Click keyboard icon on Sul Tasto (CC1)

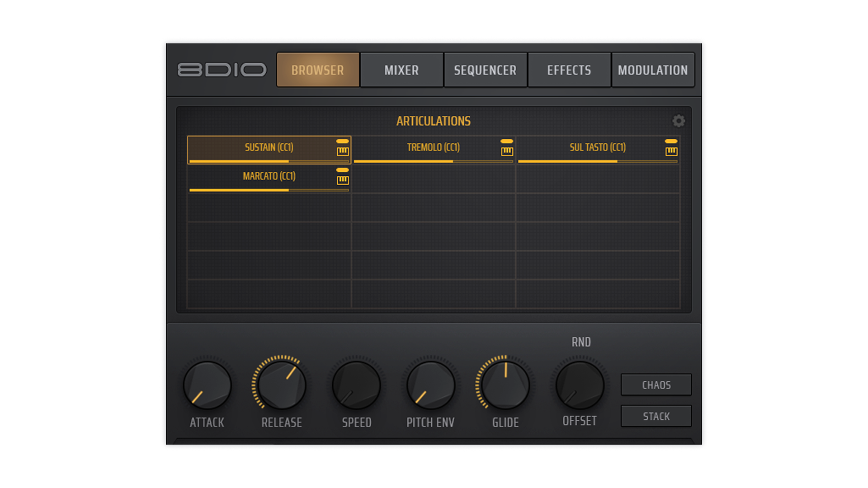[x=671, y=151]
